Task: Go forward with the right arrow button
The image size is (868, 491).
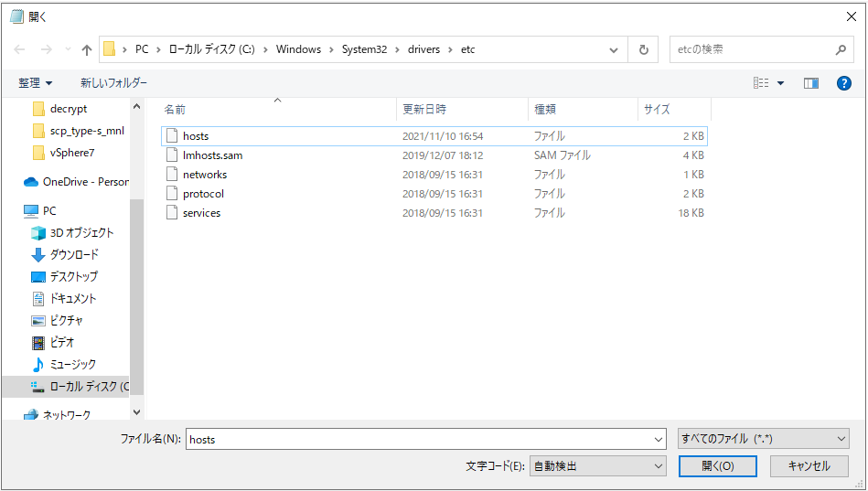Action: (x=47, y=49)
